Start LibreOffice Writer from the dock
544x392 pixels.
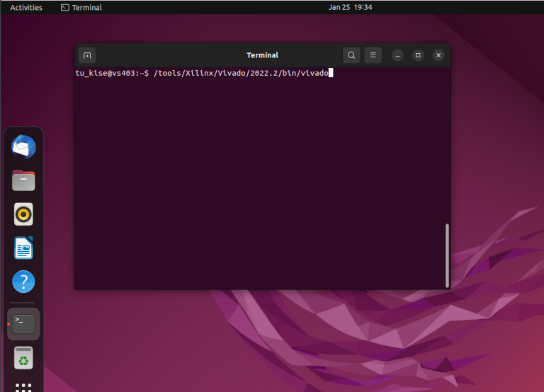click(x=23, y=248)
